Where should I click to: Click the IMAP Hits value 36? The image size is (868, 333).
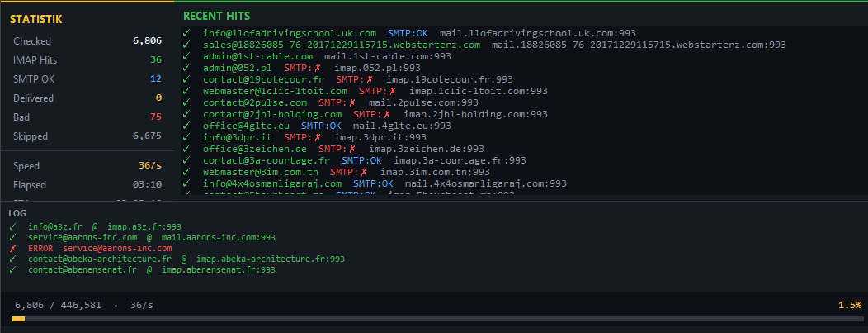point(156,59)
